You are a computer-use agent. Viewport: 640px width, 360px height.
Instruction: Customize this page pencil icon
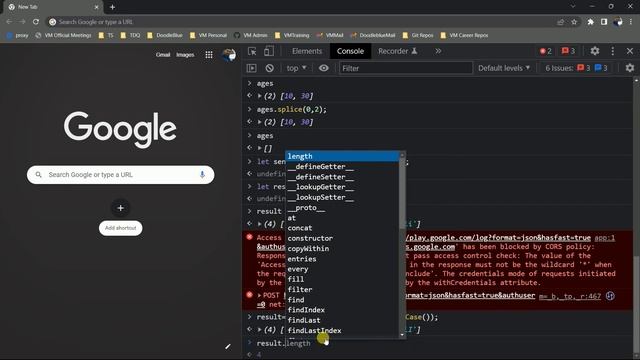click(228, 347)
